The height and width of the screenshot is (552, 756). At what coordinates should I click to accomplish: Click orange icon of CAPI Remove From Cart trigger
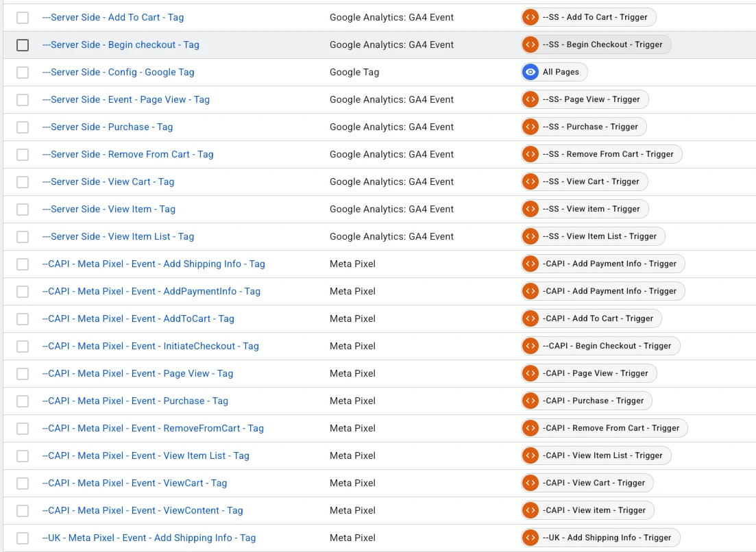click(531, 428)
